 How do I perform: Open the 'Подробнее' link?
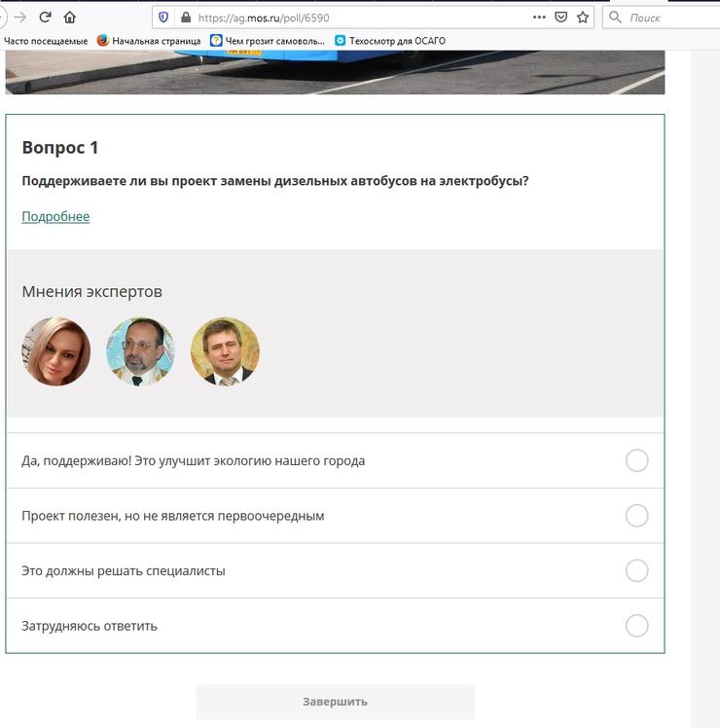pos(55,216)
